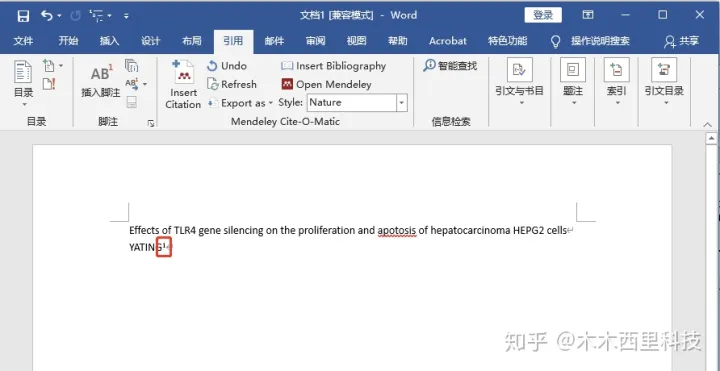Click the grayed redo icon in title bar

click(x=75, y=16)
